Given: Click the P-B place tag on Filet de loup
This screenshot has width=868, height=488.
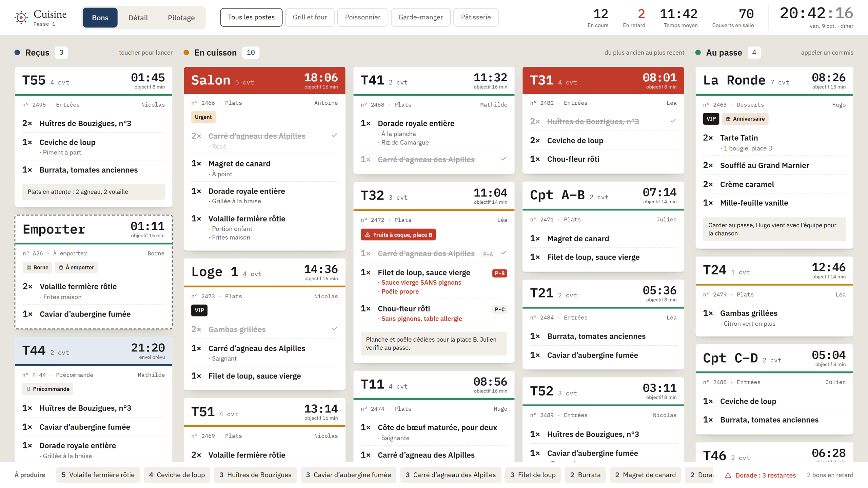Looking at the screenshot, I should pos(499,273).
